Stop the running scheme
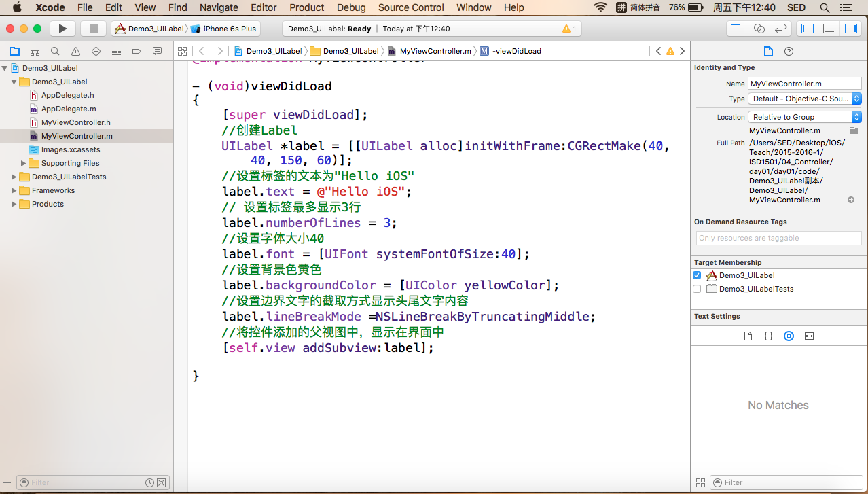 coord(94,29)
